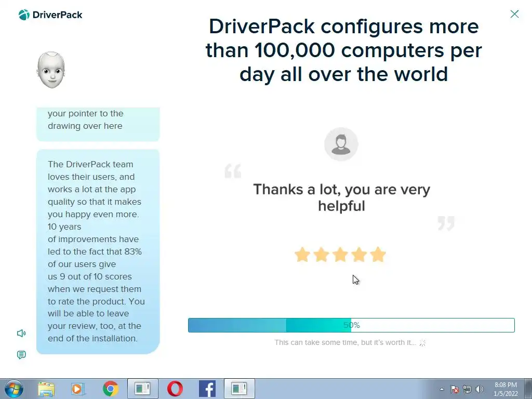Viewport: 532px width, 399px height.
Task: Switch to the first DriverPack taskbar window
Action: pyautogui.click(x=142, y=389)
